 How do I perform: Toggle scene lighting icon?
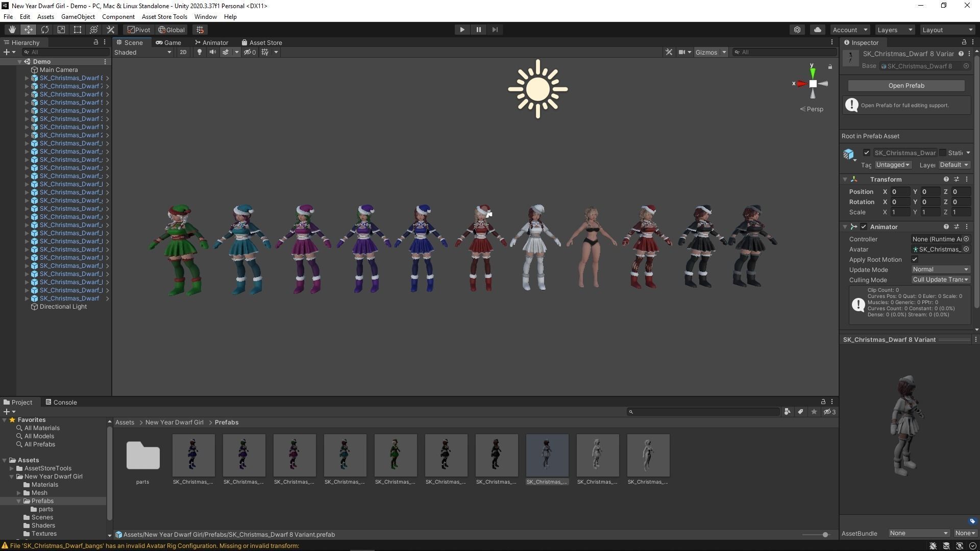coord(200,52)
